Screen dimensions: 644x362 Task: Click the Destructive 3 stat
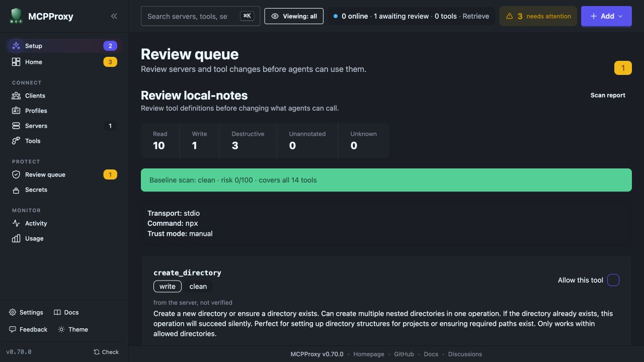(x=248, y=140)
